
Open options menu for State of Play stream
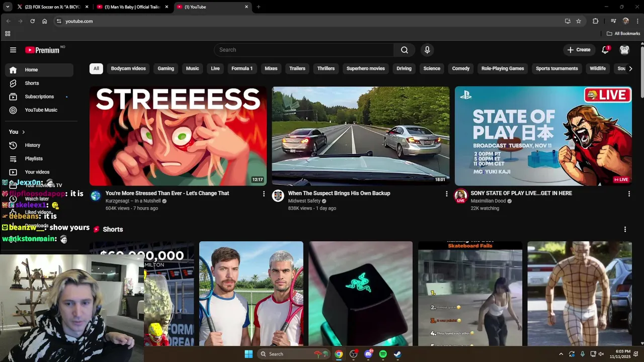[x=629, y=194]
